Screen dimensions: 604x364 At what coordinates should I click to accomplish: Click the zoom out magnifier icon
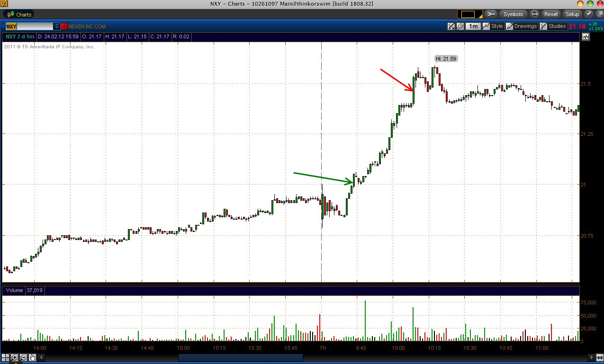coord(23,357)
